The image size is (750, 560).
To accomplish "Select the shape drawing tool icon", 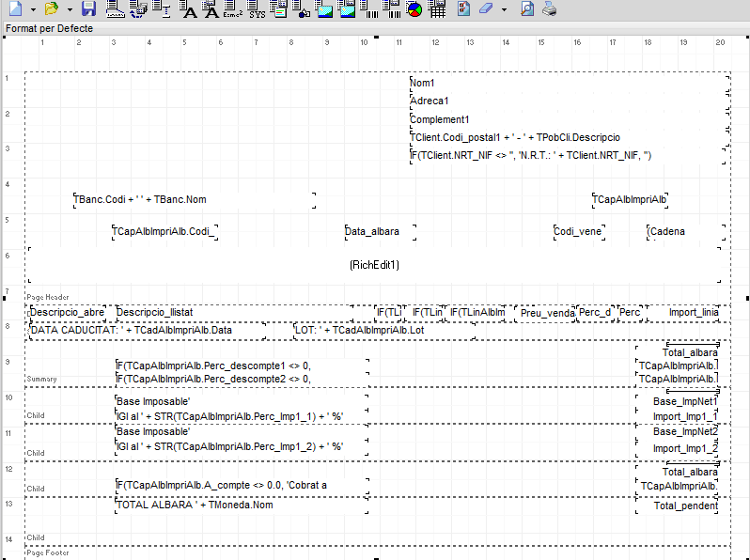I will pos(302,8).
